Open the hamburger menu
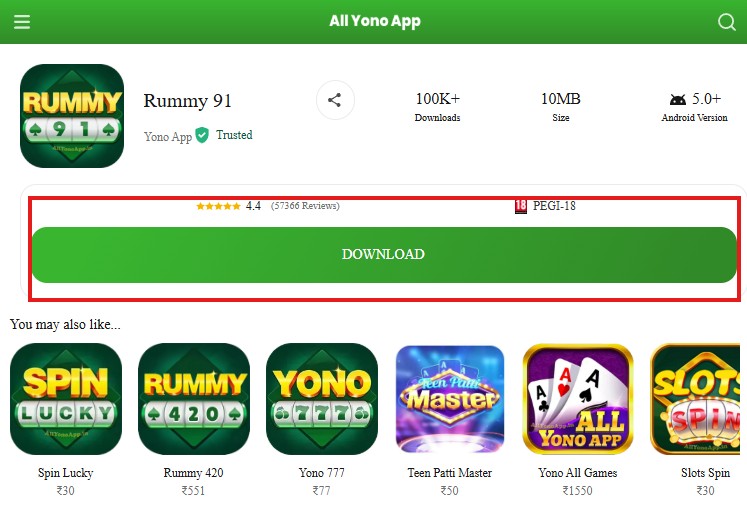 pos(22,21)
